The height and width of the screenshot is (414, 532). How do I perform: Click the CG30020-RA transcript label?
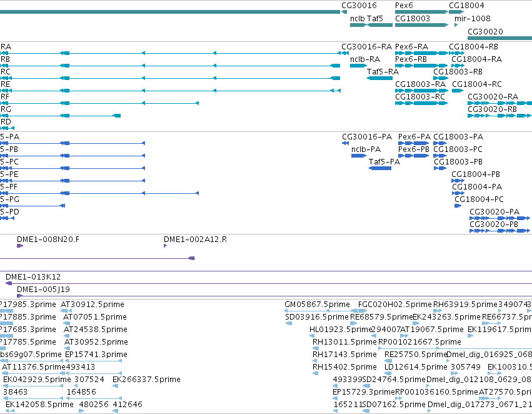point(493,97)
